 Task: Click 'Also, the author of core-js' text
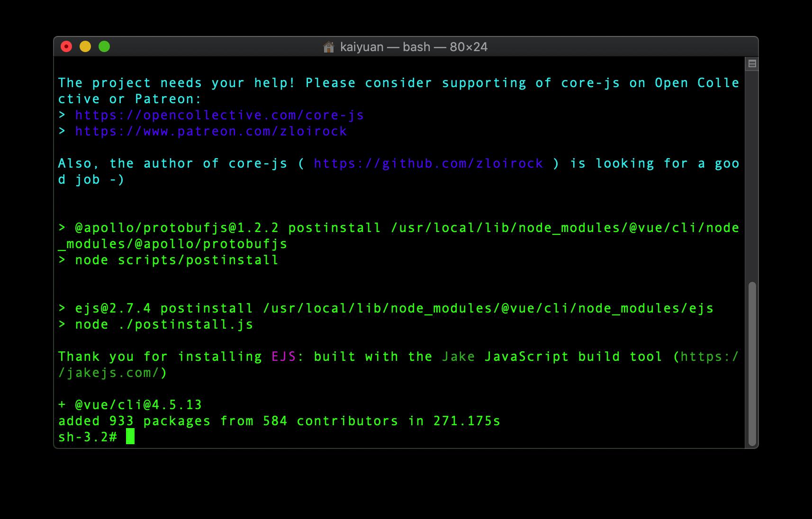click(172, 163)
